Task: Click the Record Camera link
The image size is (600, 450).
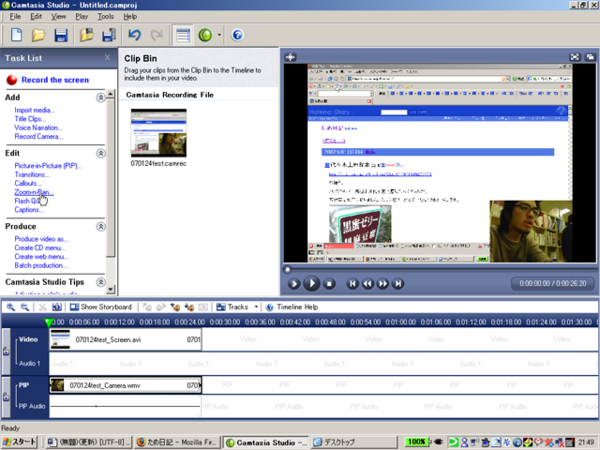Action: click(x=39, y=137)
